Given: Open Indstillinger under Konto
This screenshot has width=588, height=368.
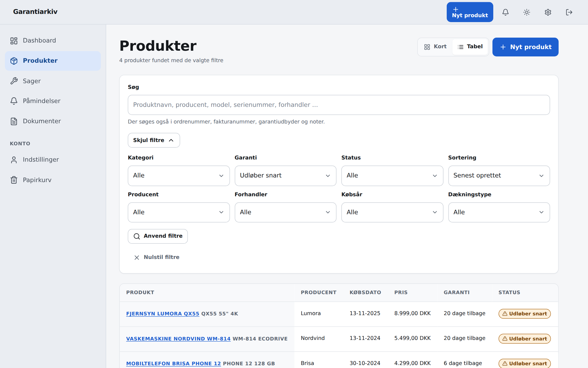Looking at the screenshot, I should point(53,160).
